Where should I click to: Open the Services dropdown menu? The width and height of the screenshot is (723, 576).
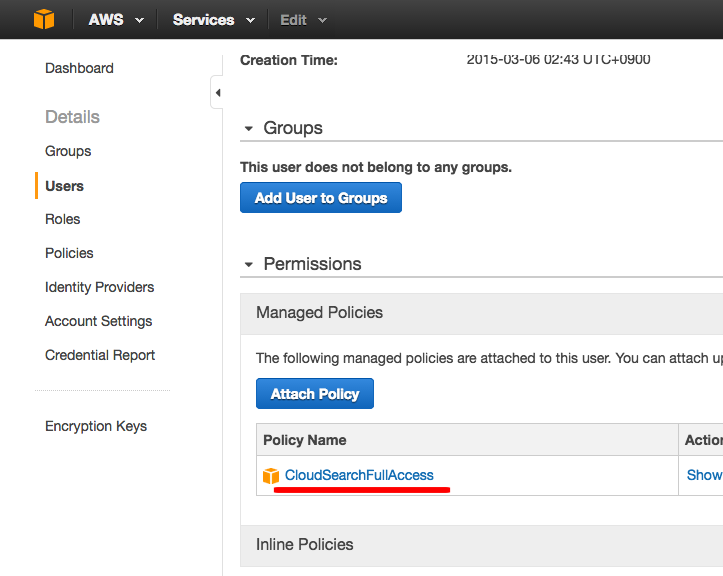click(x=213, y=20)
